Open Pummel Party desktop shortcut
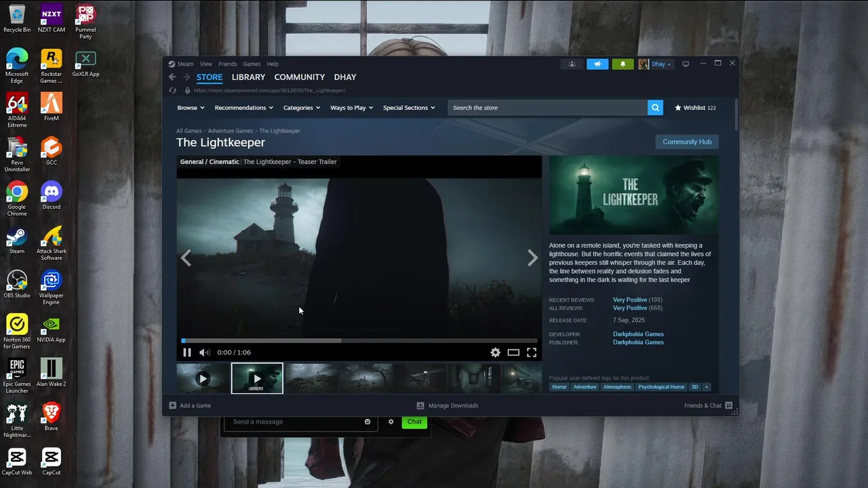 tap(85, 22)
